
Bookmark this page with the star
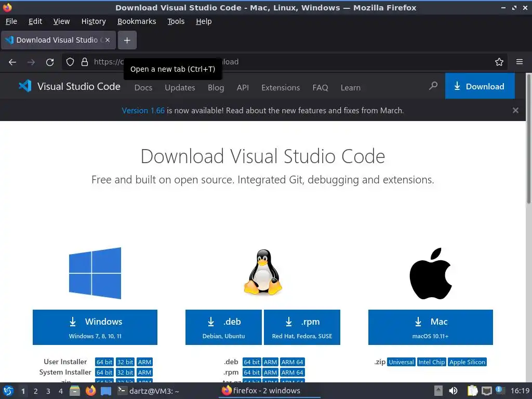499,62
